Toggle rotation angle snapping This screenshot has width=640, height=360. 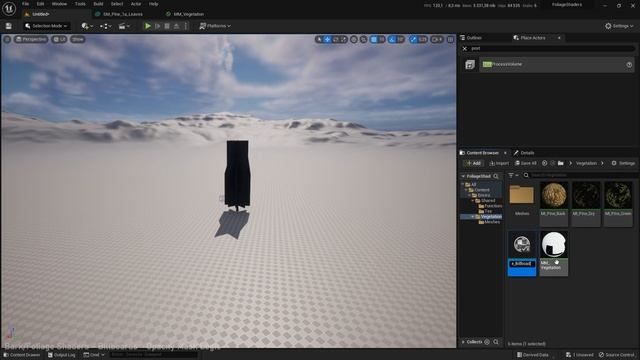[x=392, y=40]
